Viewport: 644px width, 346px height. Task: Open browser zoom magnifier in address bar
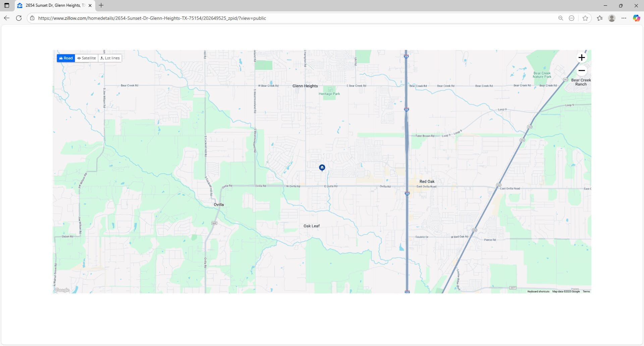point(560,18)
